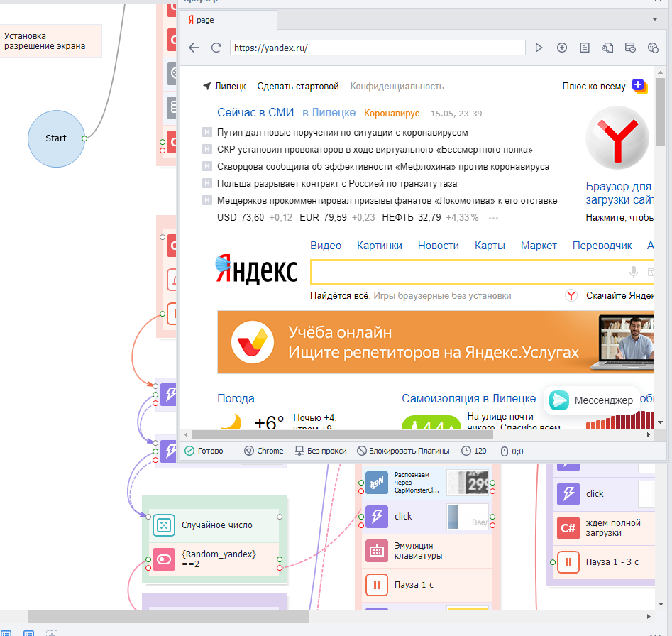672x636 pixels.
Task: Select the Start node on canvas
Action: click(x=56, y=138)
